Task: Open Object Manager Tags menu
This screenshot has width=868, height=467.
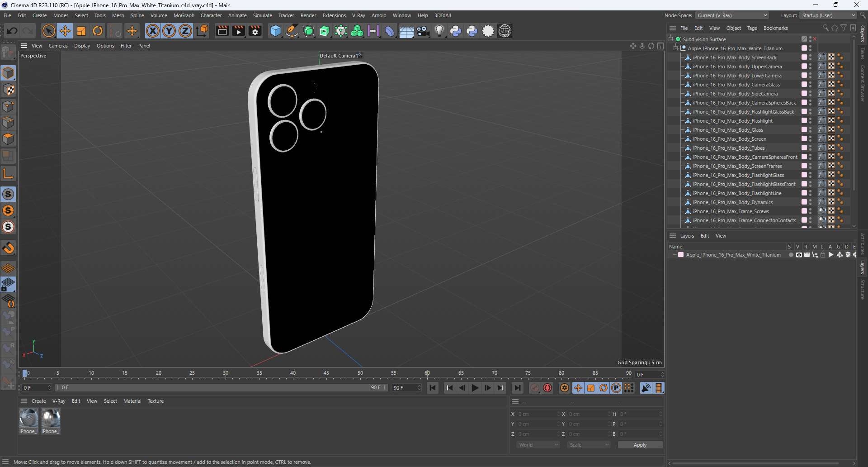Action: point(752,28)
